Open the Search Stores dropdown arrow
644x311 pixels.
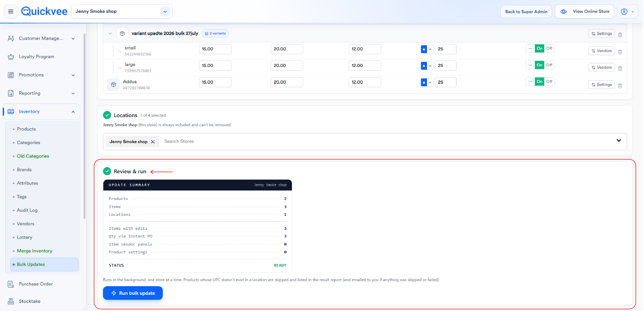pos(619,140)
